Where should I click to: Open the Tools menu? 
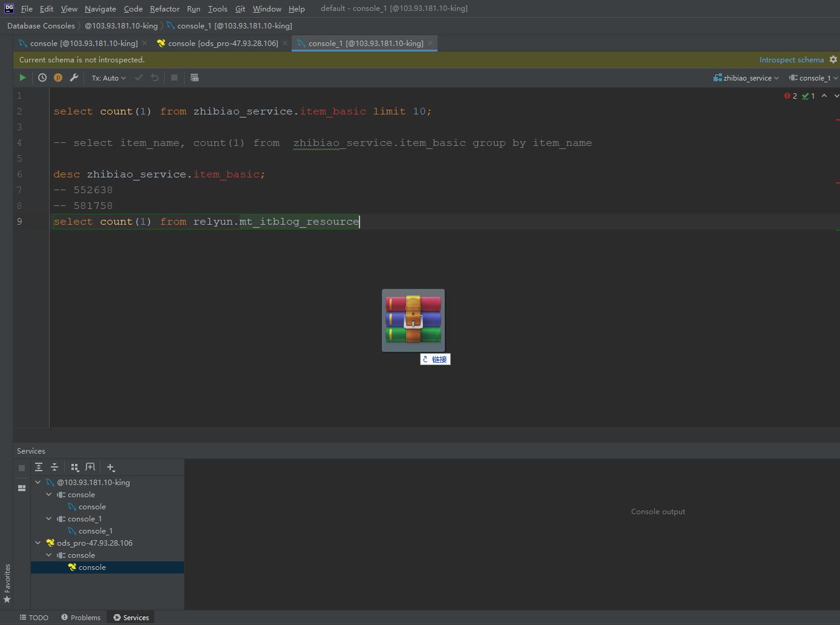point(218,8)
